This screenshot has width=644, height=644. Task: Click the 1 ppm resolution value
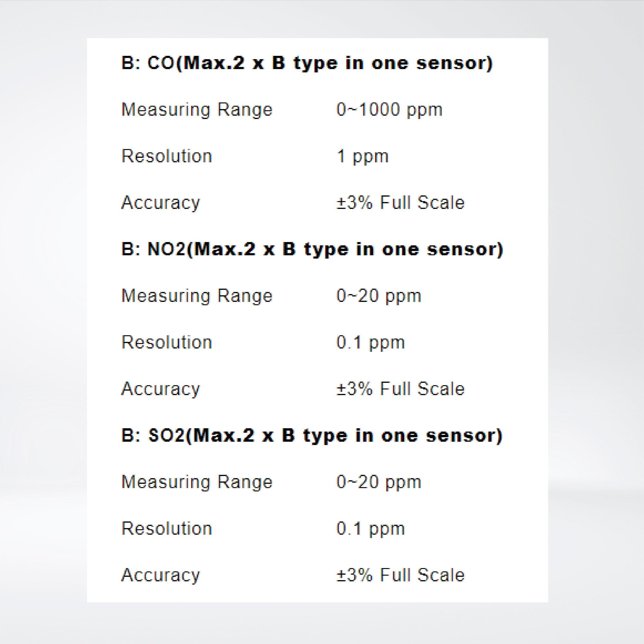tap(363, 156)
